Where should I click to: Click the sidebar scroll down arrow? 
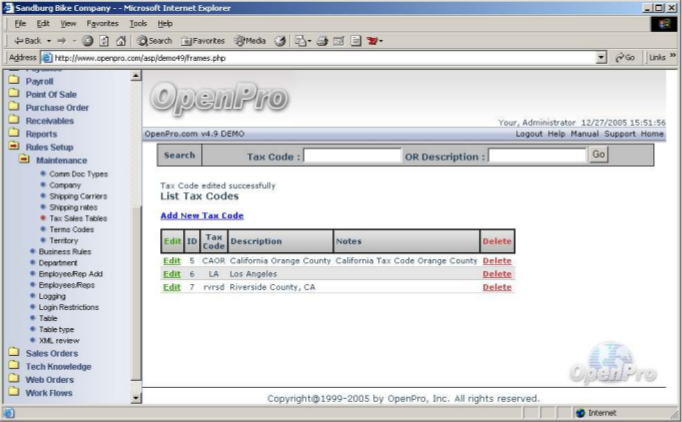pos(137,398)
